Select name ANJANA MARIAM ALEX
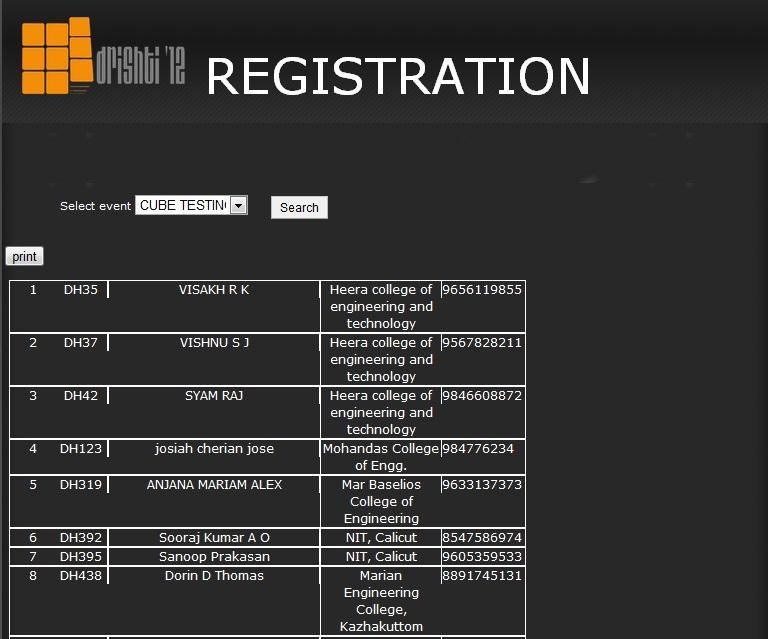The height and width of the screenshot is (639, 768). point(214,484)
